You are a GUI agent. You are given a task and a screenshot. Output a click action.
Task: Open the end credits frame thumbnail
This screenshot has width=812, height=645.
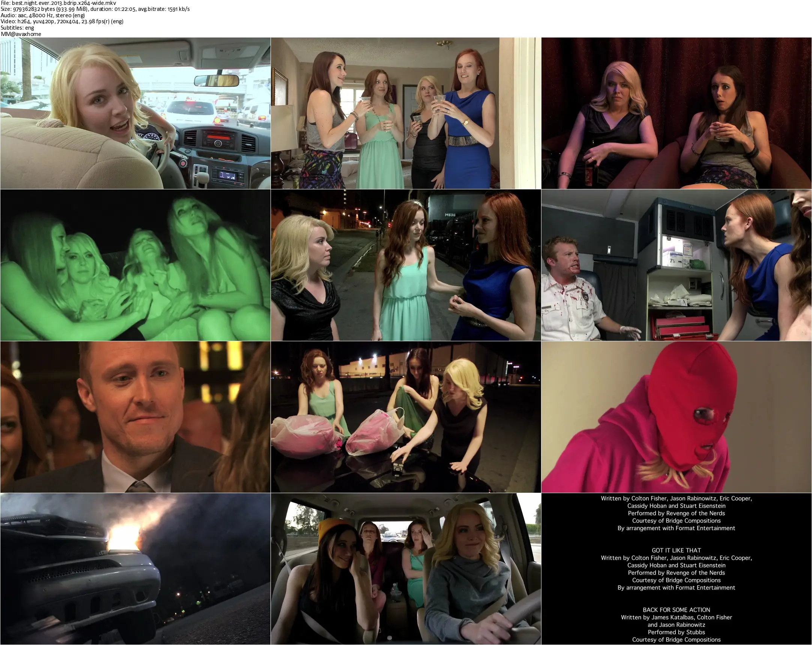tap(677, 569)
